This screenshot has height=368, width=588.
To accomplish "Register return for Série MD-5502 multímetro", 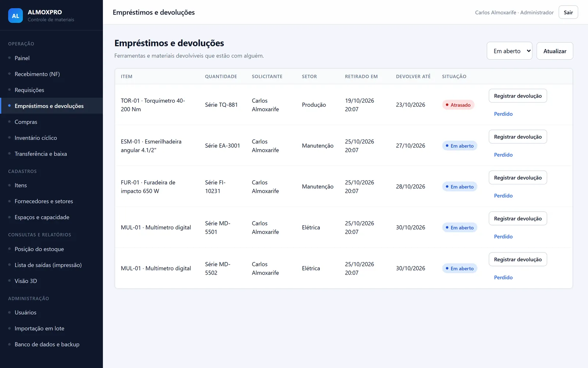I will pos(518,259).
